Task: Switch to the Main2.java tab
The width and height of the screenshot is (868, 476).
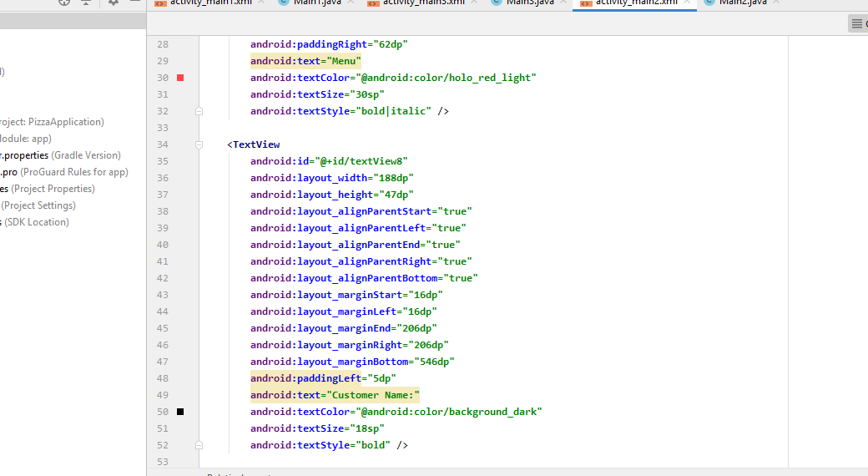Action: point(742,3)
